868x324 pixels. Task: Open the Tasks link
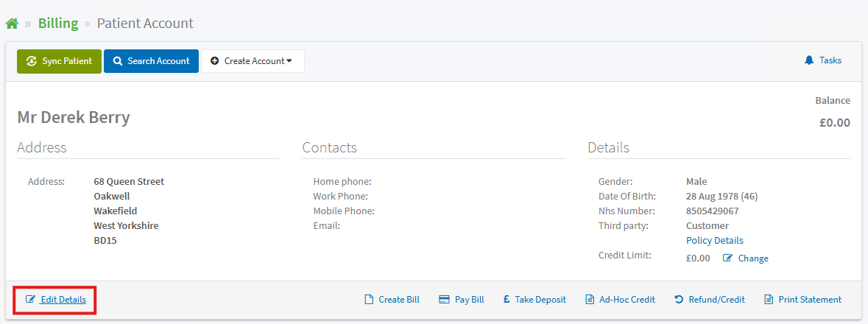(823, 60)
